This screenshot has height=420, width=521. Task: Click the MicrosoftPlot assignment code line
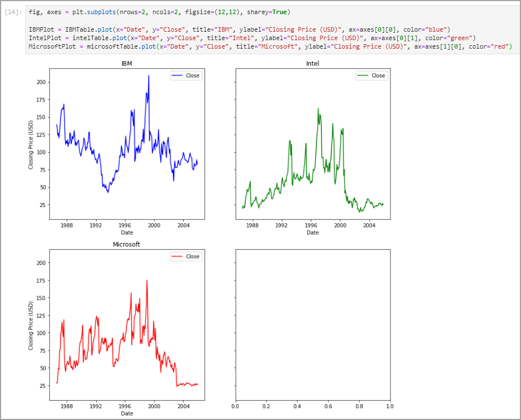271,46
